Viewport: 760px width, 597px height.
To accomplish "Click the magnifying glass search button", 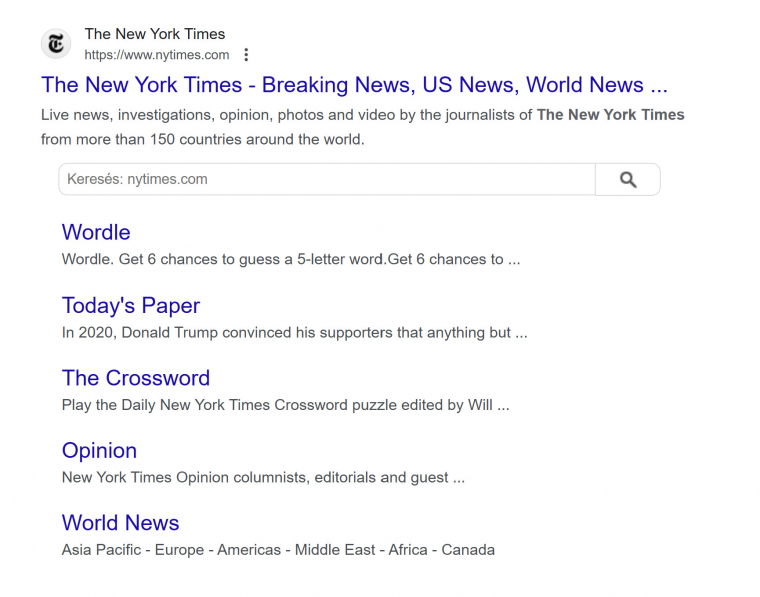I will 628,179.
